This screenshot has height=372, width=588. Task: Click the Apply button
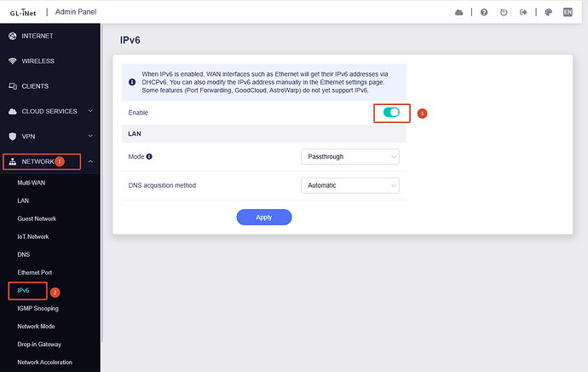click(264, 218)
